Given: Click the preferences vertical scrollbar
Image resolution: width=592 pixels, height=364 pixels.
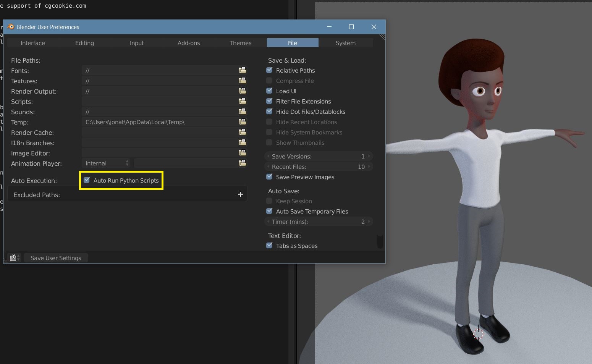Looking at the screenshot, I should [380, 241].
